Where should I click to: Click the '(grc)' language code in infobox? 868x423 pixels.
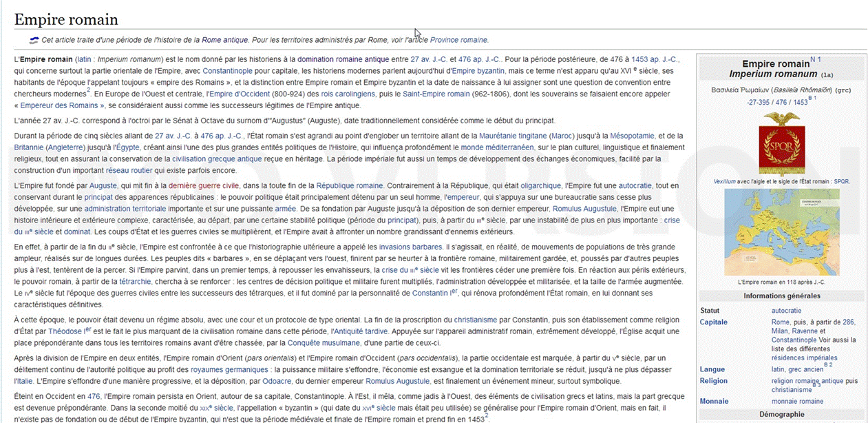(x=844, y=90)
